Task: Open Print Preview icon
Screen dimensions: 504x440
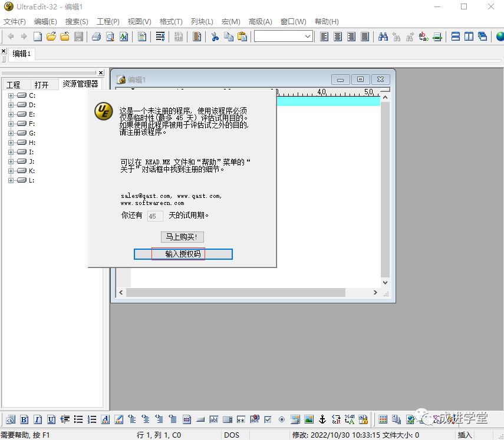Action: pyautogui.click(x=110, y=37)
